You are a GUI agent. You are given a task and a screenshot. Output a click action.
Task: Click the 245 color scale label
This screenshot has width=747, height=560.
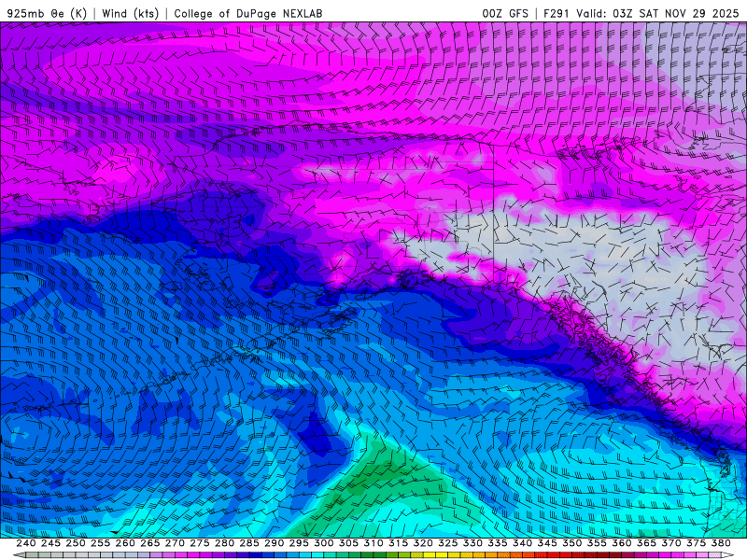click(x=50, y=543)
